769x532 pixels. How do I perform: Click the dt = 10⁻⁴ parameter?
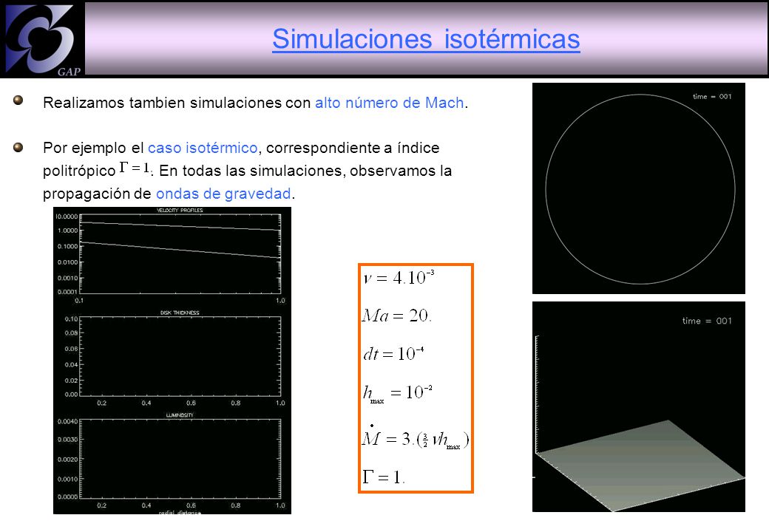tap(393, 353)
